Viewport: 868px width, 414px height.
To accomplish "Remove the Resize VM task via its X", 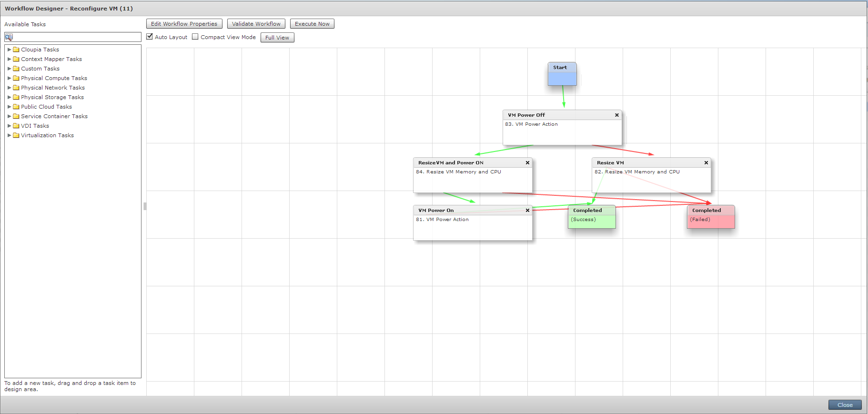I will pyautogui.click(x=706, y=162).
